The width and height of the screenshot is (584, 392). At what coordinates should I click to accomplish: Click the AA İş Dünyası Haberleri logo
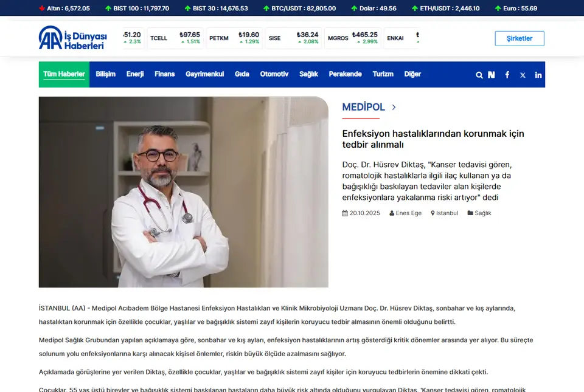point(72,38)
